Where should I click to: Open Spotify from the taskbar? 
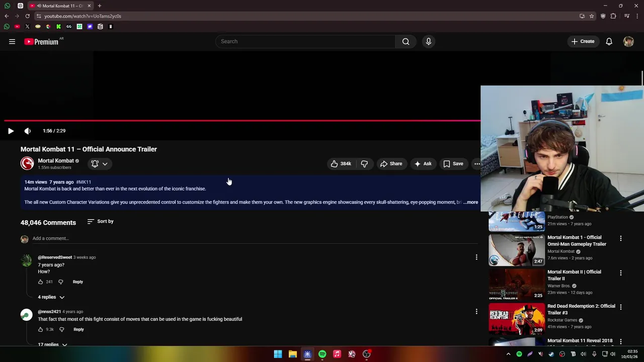(322, 354)
